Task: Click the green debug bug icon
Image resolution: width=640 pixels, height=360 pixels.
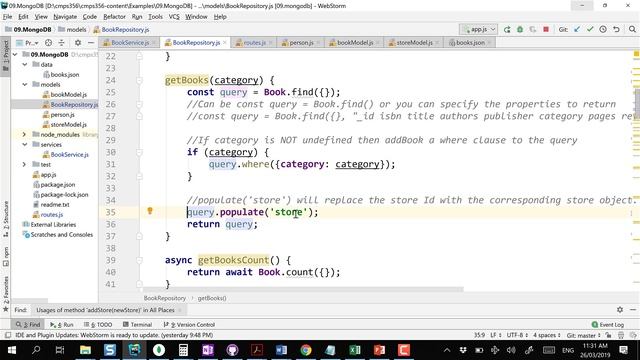Action: tap(520, 29)
